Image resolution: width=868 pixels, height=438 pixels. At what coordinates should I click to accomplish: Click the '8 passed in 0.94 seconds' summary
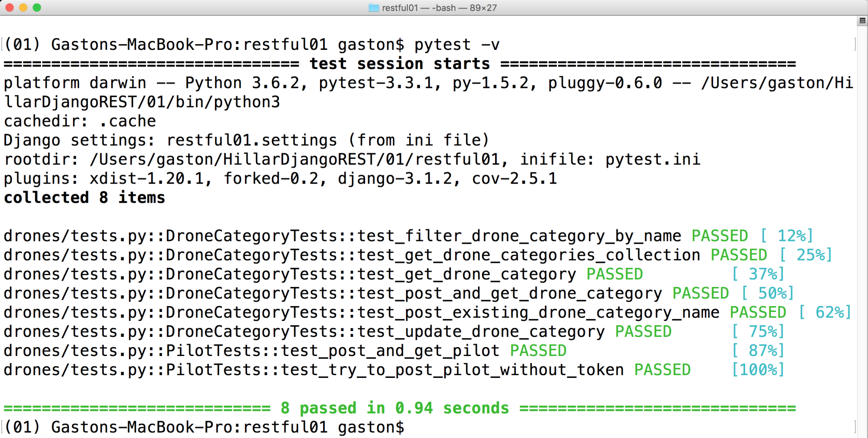395,408
